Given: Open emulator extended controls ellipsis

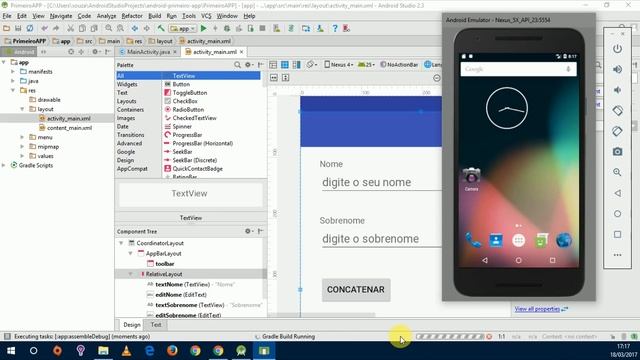Looking at the screenshot, I should point(617,255).
